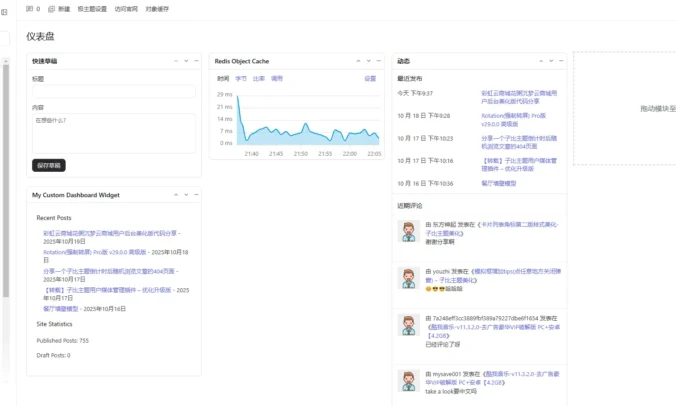
Task: Open the post published 今天 下午9:37
Action: pyautogui.click(x=519, y=97)
